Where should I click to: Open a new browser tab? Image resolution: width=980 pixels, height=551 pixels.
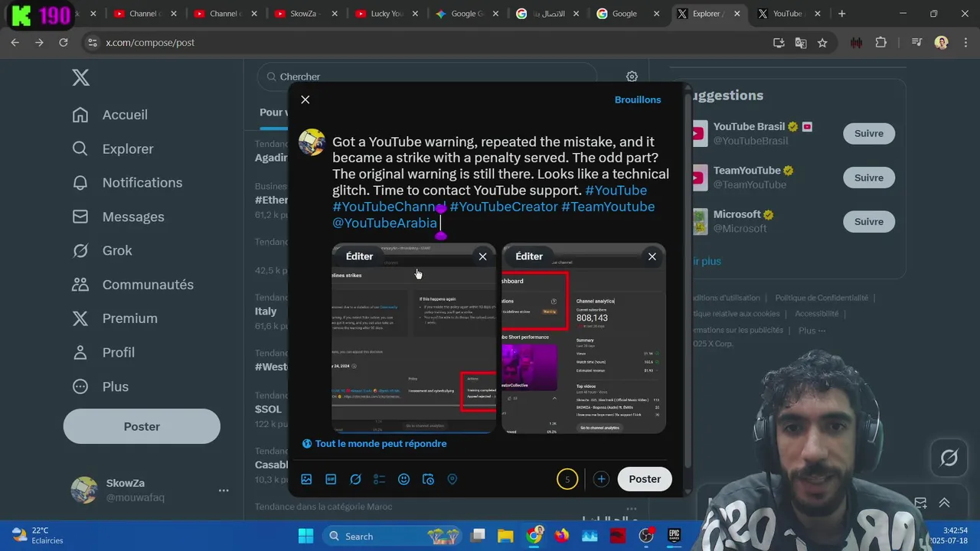click(x=841, y=14)
